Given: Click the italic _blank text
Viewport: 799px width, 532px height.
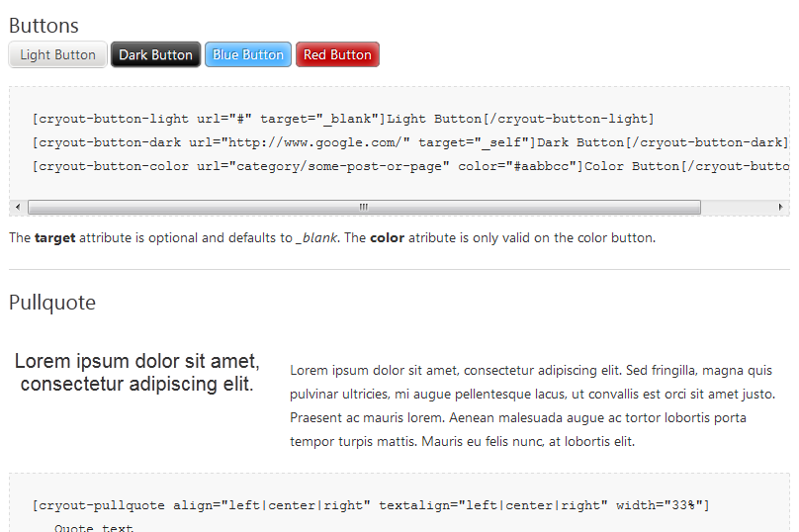Looking at the screenshot, I should [x=316, y=238].
